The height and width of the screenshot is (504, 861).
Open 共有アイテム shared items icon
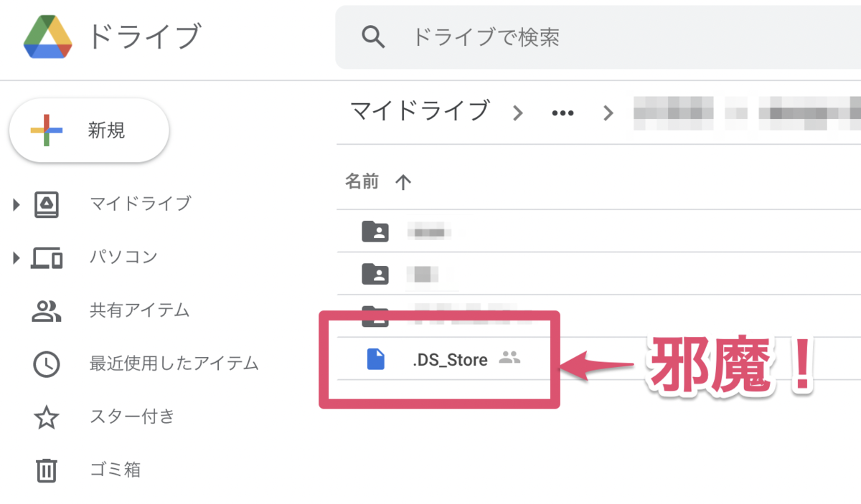pyautogui.click(x=46, y=310)
